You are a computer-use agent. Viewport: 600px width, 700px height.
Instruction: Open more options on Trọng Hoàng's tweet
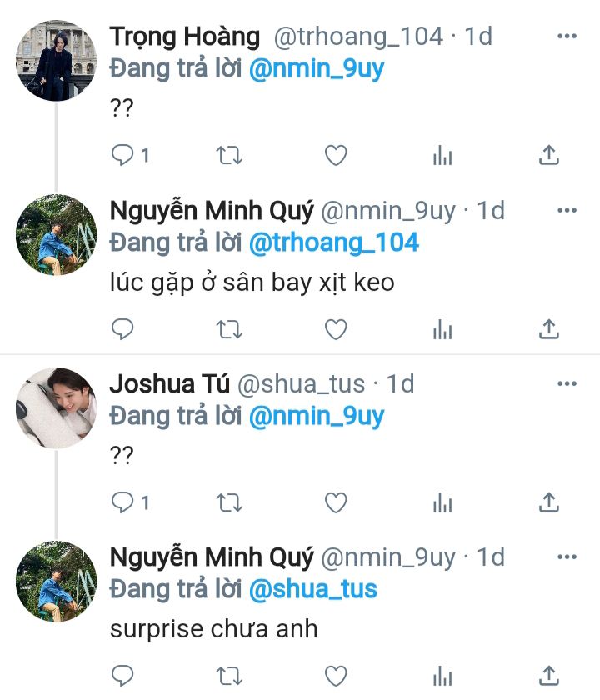(x=567, y=37)
